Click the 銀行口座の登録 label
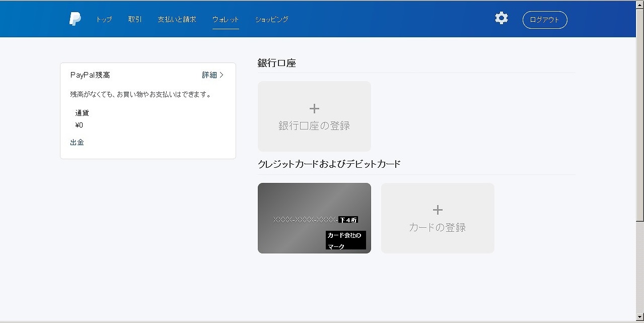Screen dimensions: 644x323 tap(314, 126)
